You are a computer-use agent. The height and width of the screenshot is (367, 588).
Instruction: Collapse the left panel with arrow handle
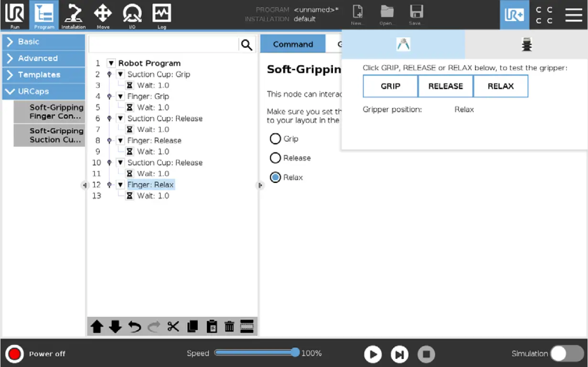pyautogui.click(x=84, y=185)
